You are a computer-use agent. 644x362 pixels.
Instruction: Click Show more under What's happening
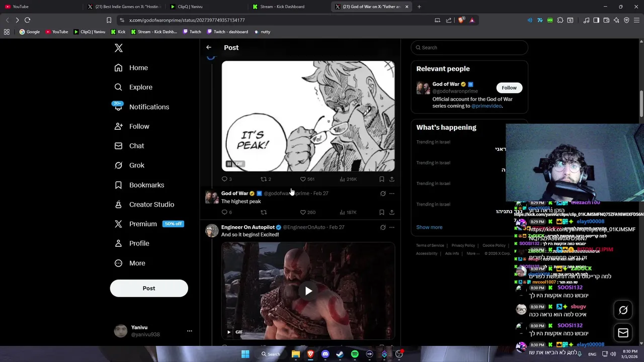pos(429,227)
